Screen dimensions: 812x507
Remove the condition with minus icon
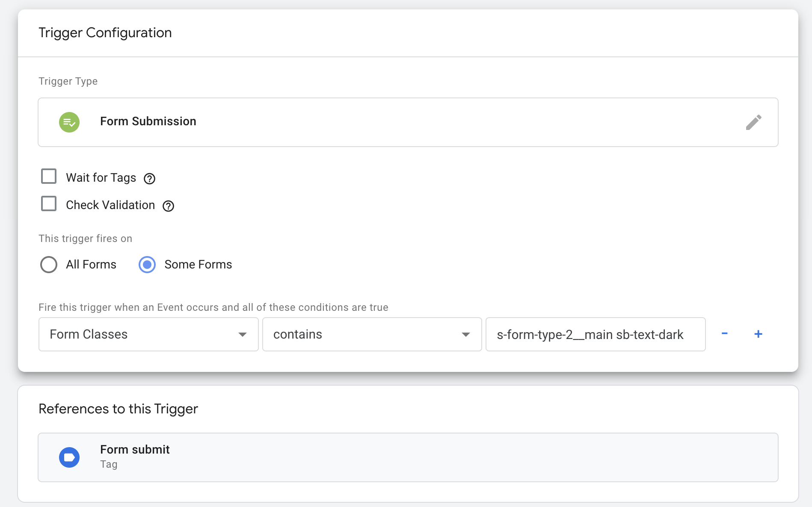coord(724,334)
